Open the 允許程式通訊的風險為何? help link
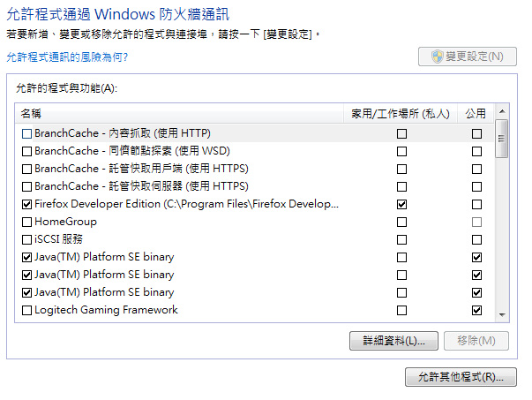 (x=67, y=57)
